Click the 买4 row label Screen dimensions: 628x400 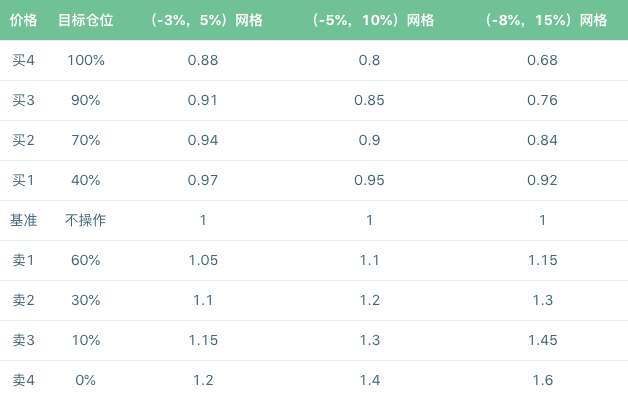pyautogui.click(x=23, y=60)
